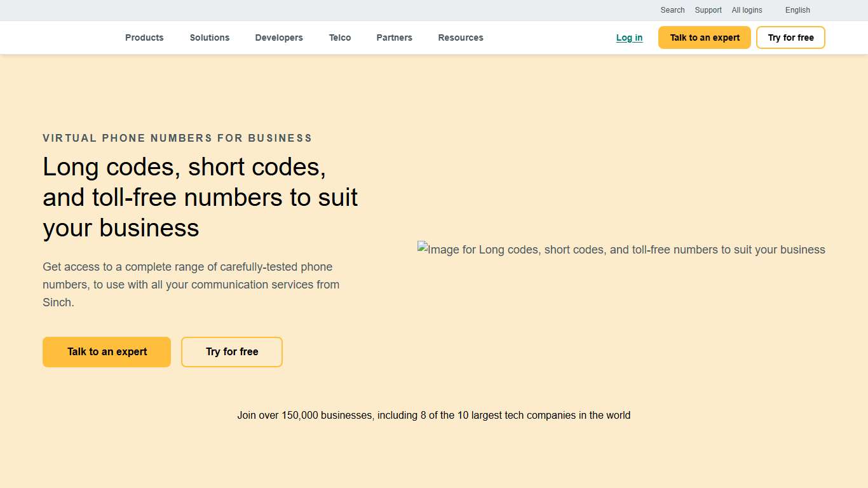Open the Products menu
Image resolution: width=868 pixels, height=488 pixels.
(x=144, y=37)
